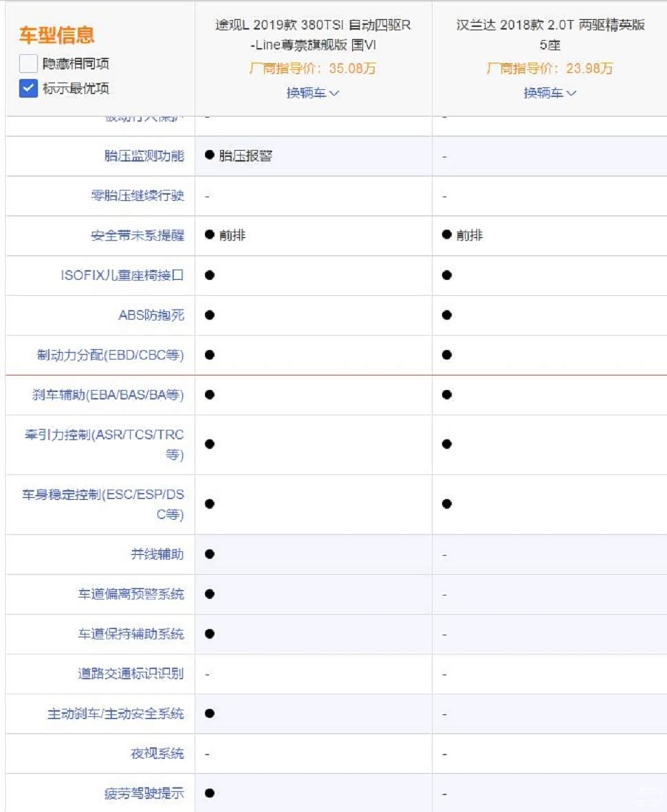Open 汉兰达 2018款 2.0T model title link
Screen dimensions: 667x812
550,34
